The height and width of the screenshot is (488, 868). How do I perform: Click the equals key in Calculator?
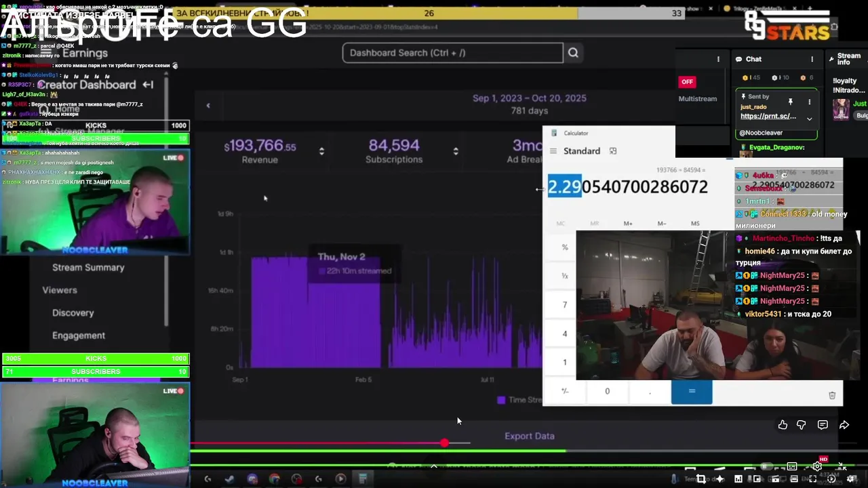pos(692,391)
